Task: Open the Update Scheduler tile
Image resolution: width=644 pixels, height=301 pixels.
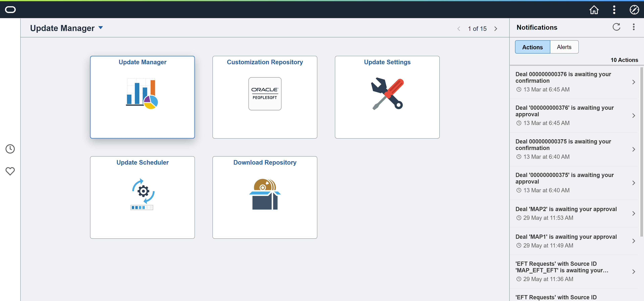Action: point(142,197)
